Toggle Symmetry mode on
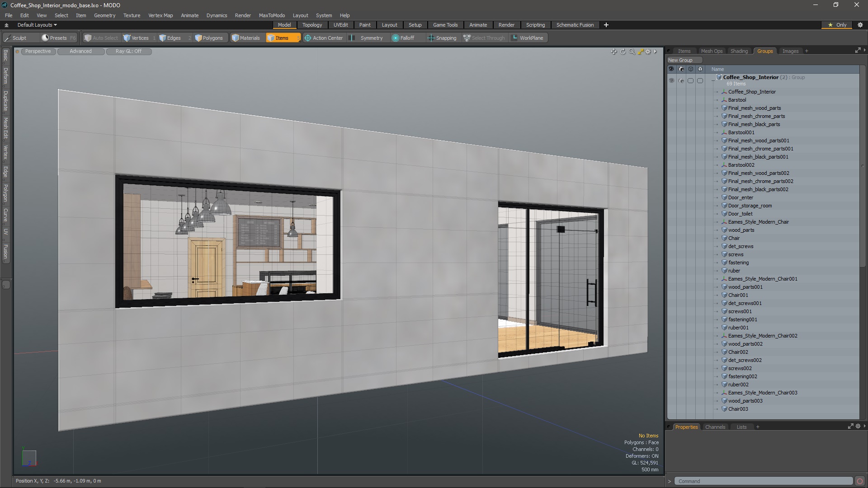868x488 pixels. [367, 38]
